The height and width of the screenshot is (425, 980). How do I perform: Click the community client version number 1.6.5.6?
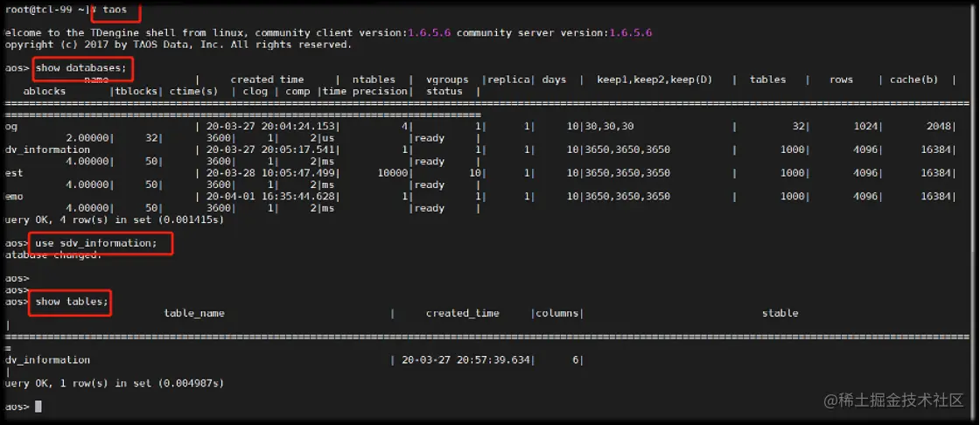click(x=430, y=33)
